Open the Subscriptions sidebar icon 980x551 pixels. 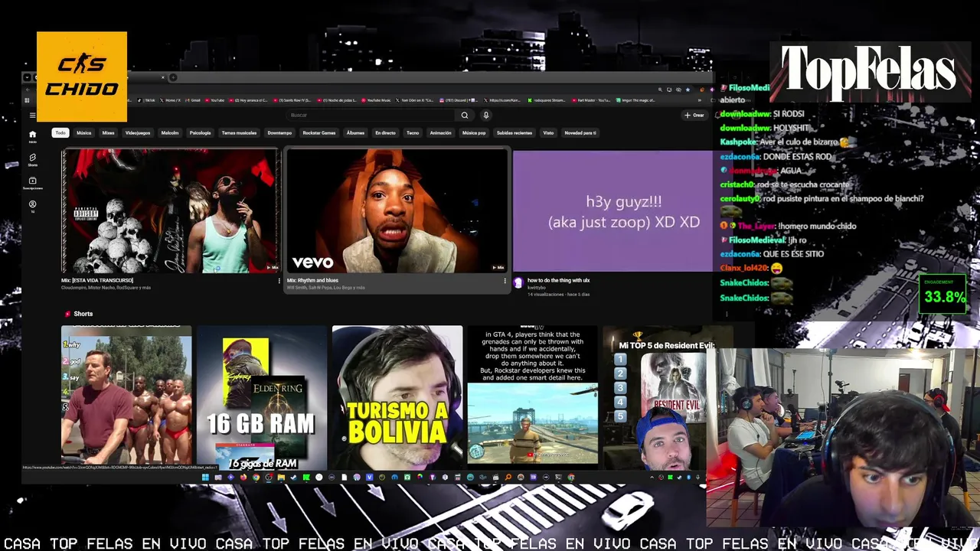tap(32, 182)
